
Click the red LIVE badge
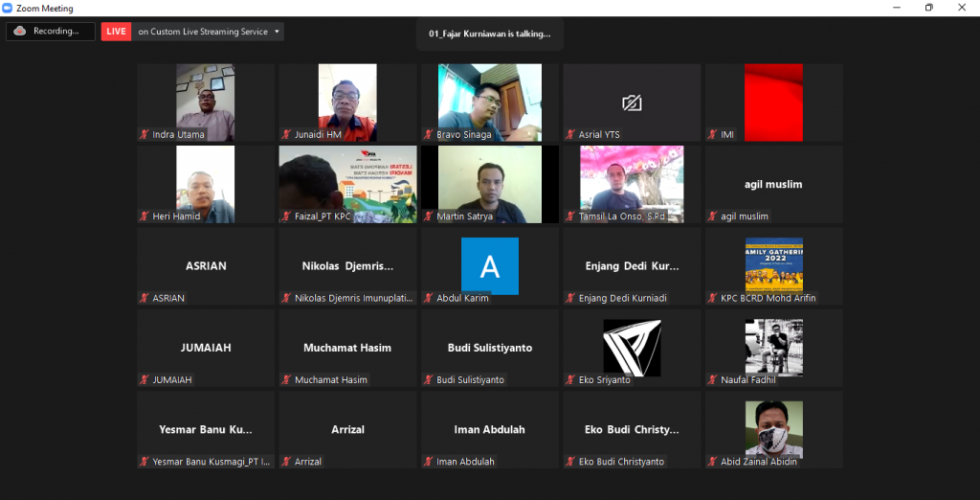[117, 32]
